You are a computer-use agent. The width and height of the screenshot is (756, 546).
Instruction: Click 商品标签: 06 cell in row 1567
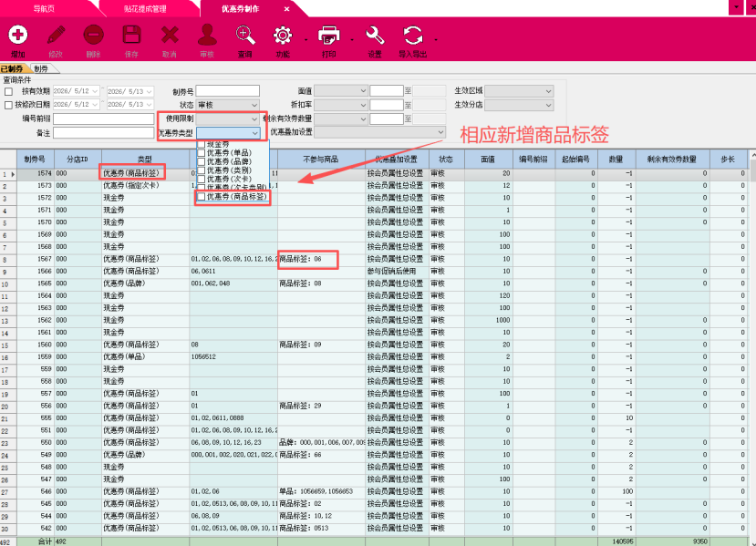(321, 259)
